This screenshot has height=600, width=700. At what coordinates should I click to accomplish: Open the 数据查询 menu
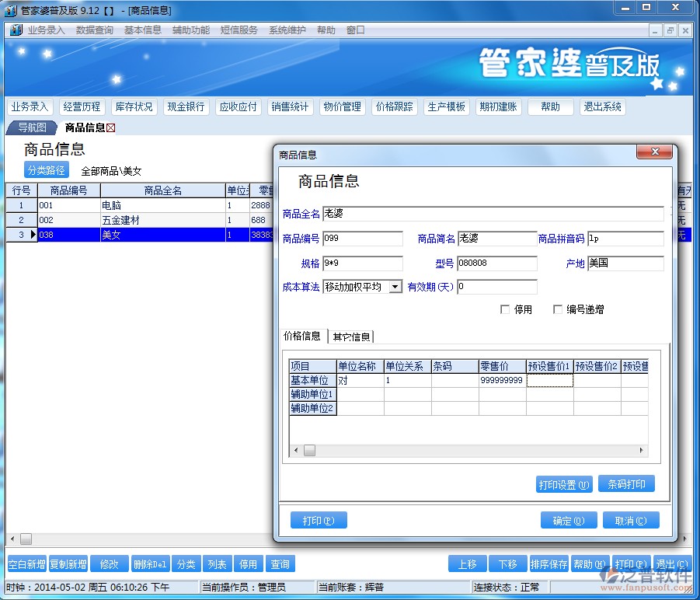click(x=95, y=30)
